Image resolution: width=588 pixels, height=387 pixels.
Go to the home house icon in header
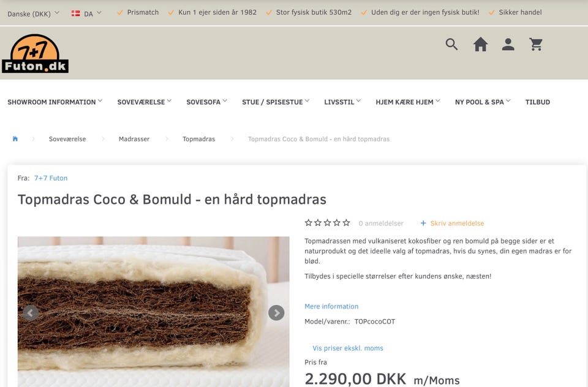pyautogui.click(x=480, y=44)
